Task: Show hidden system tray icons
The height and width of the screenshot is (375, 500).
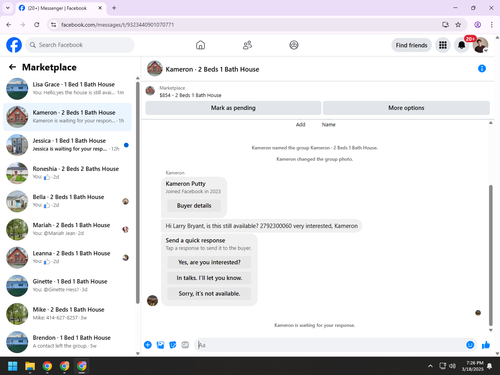Action: click(430, 366)
